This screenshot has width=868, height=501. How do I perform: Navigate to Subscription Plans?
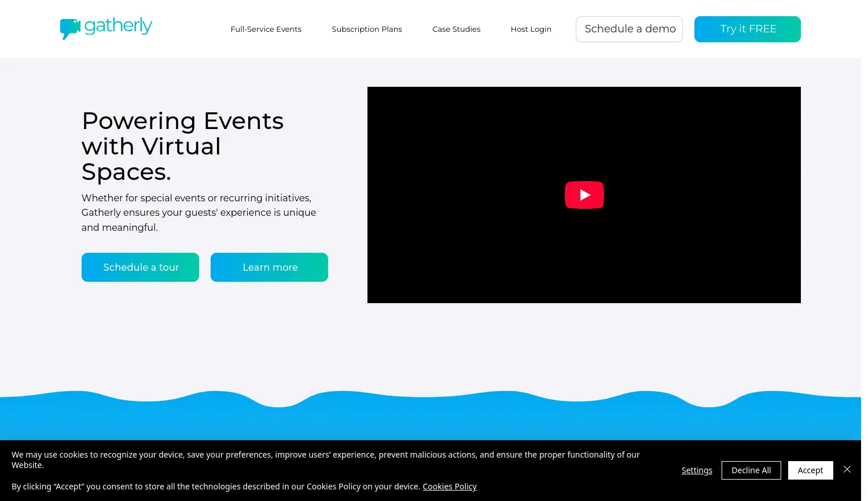pyautogui.click(x=367, y=29)
